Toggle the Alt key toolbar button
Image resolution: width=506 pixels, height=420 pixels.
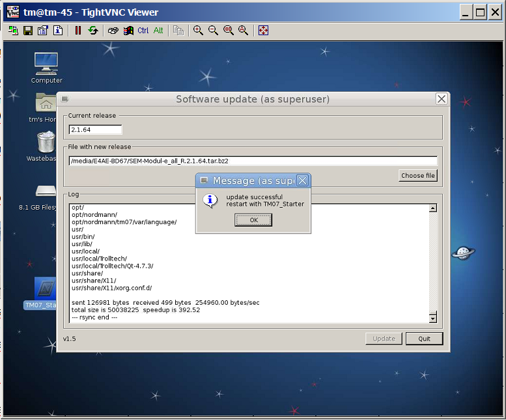point(158,31)
